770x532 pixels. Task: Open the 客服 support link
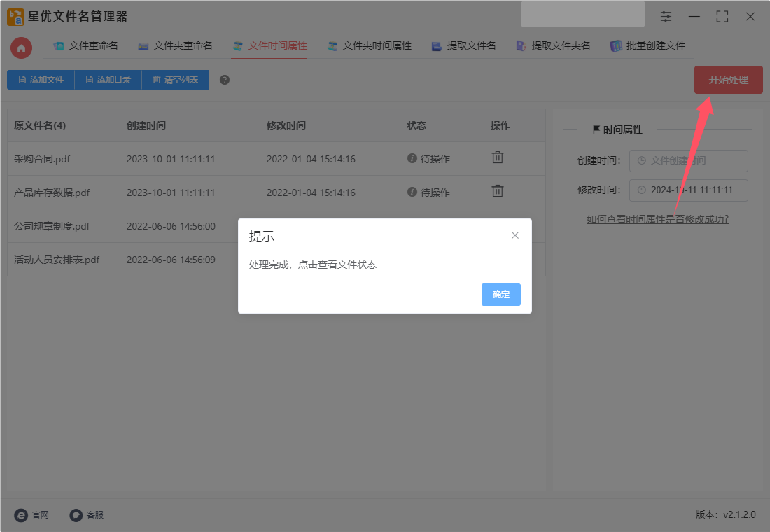(x=86, y=514)
